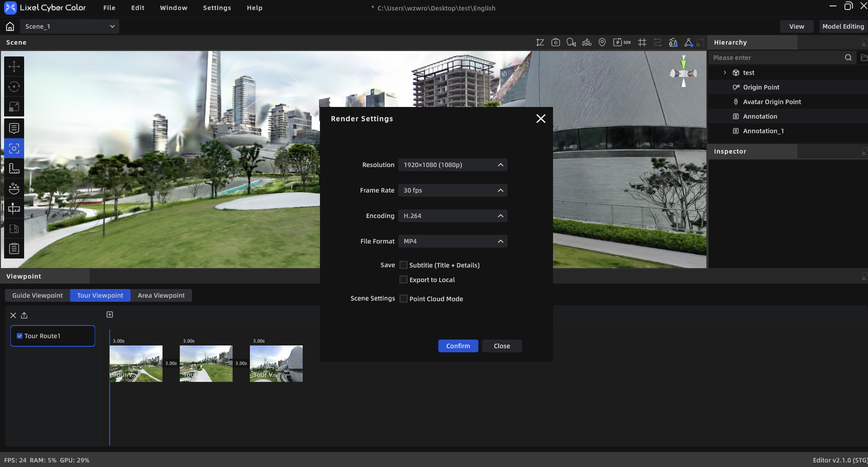Viewport: 868px width, 467px height.
Task: Click the triangle mesh icon
Action: point(689,42)
